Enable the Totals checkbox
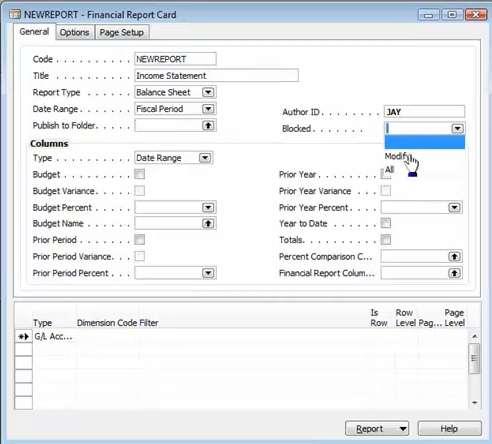492x444 pixels. [x=386, y=239]
